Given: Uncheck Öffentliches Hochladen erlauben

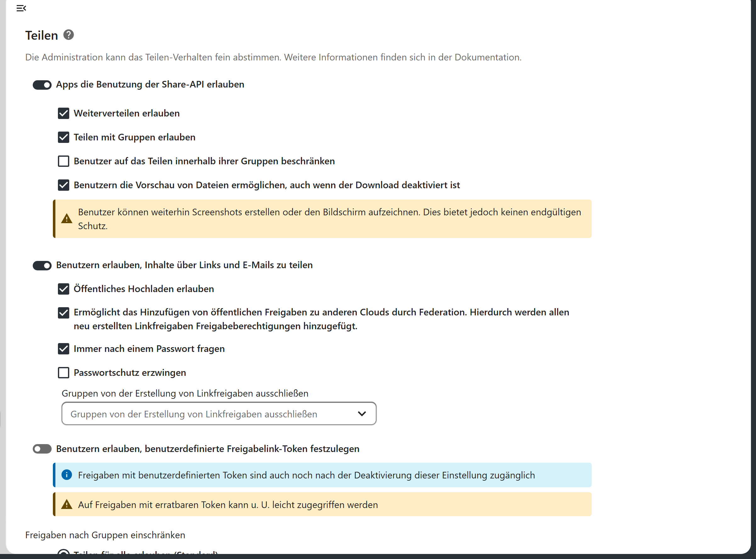Looking at the screenshot, I should [64, 289].
